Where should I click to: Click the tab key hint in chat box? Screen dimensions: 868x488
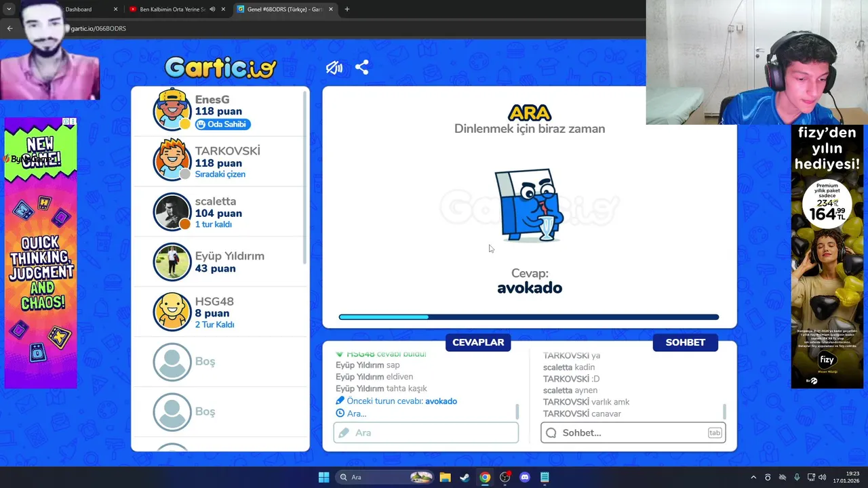point(715,432)
